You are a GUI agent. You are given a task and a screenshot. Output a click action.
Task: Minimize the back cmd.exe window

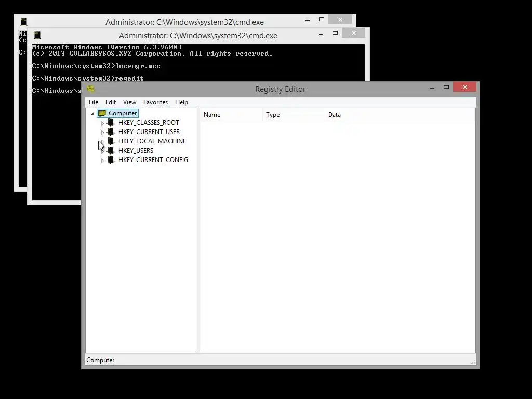[308, 20]
